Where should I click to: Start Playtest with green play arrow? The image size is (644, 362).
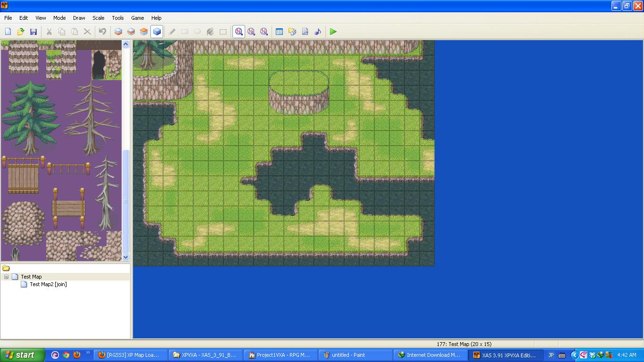(x=333, y=32)
